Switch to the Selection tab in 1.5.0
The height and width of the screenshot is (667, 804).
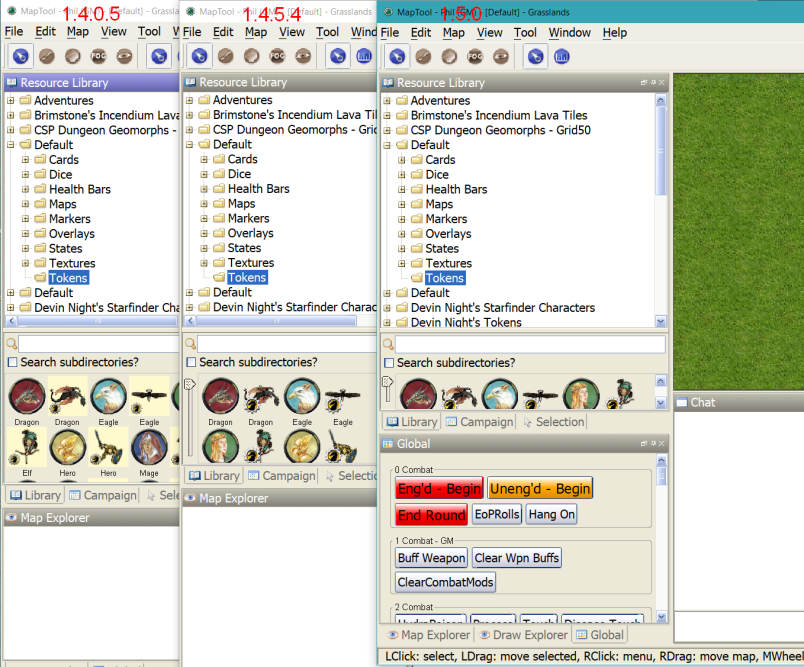point(553,422)
